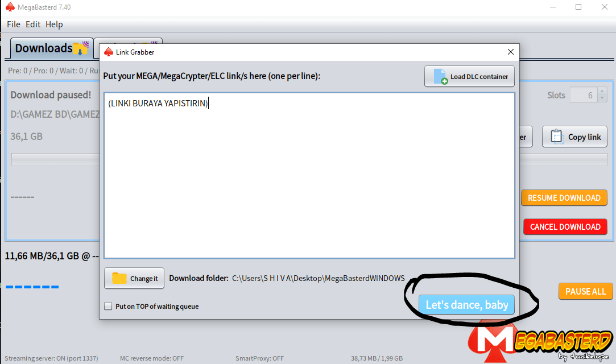This screenshot has height=364, width=616.
Task: Open the Help menu
Action: [x=54, y=24]
